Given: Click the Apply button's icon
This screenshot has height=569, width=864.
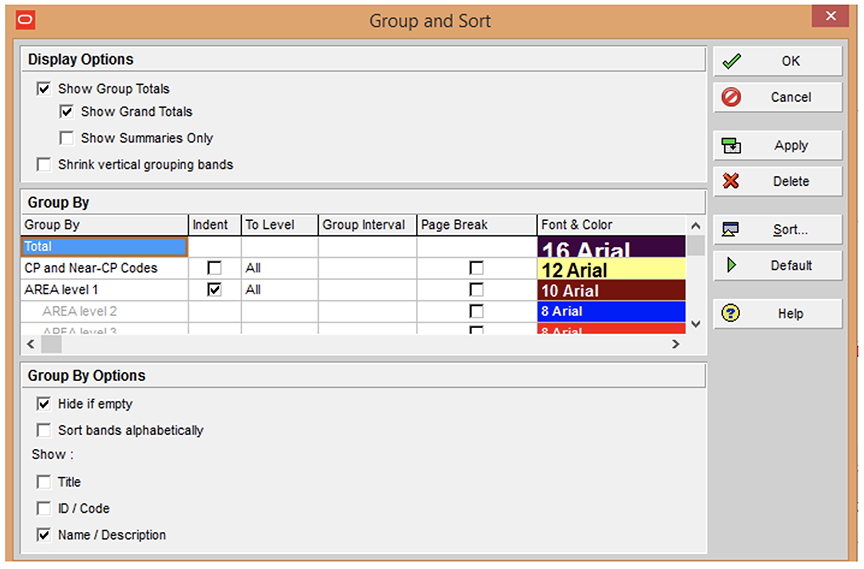Looking at the screenshot, I should pyautogui.click(x=732, y=146).
